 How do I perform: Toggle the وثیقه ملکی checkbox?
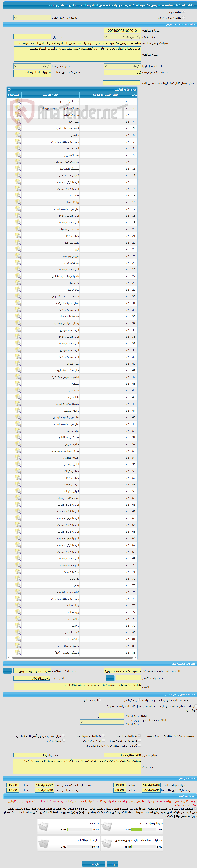click(x=64, y=741)
